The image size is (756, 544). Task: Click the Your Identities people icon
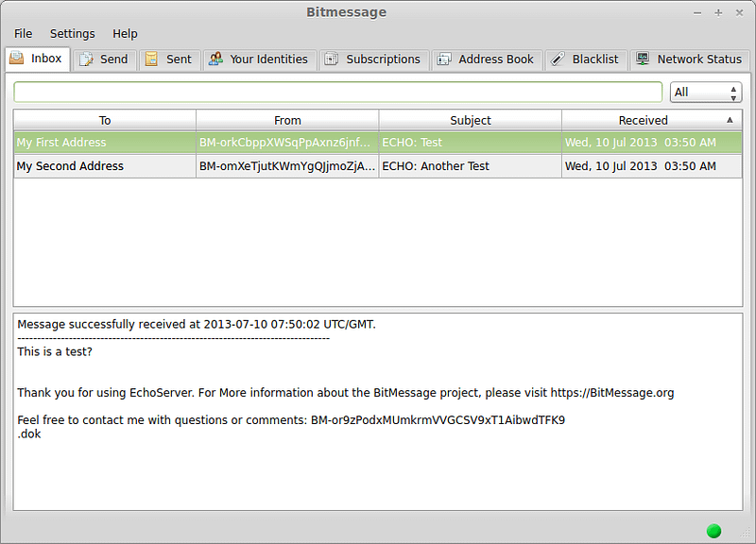(215, 59)
